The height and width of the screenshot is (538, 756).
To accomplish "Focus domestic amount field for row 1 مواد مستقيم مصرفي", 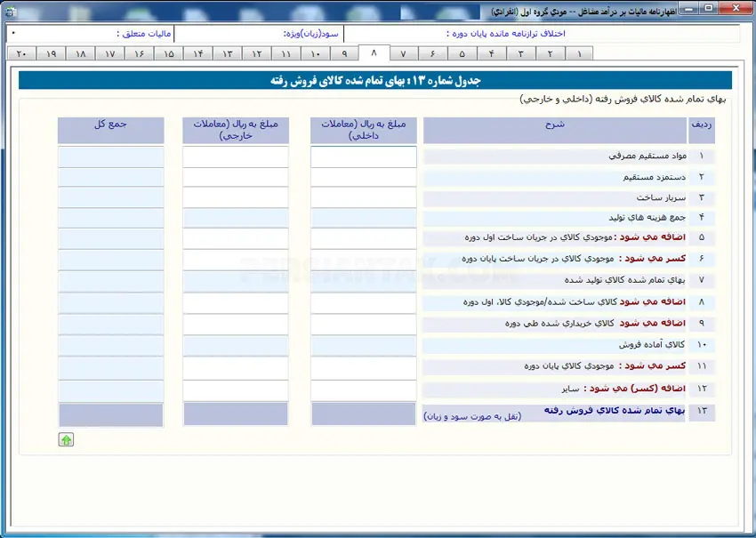I will coord(364,157).
